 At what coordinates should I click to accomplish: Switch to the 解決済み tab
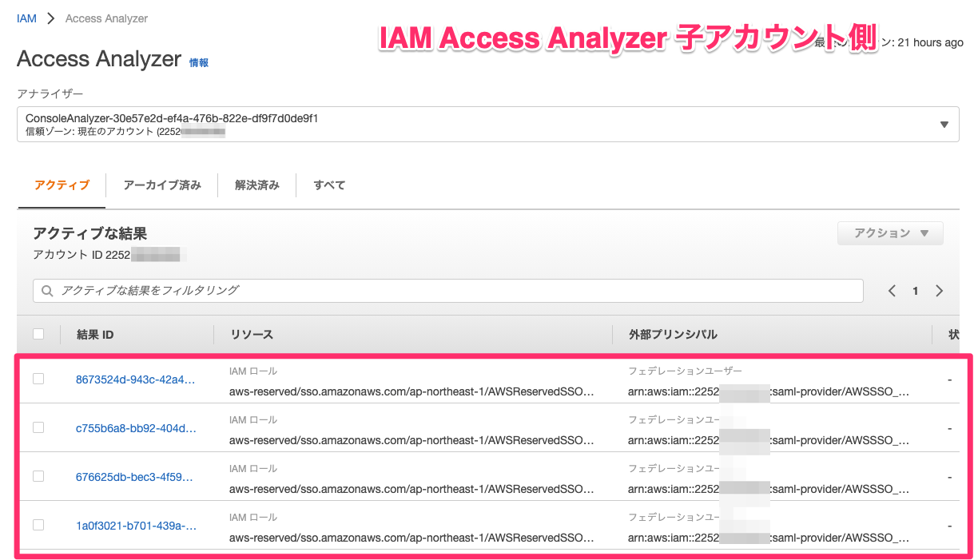257,185
